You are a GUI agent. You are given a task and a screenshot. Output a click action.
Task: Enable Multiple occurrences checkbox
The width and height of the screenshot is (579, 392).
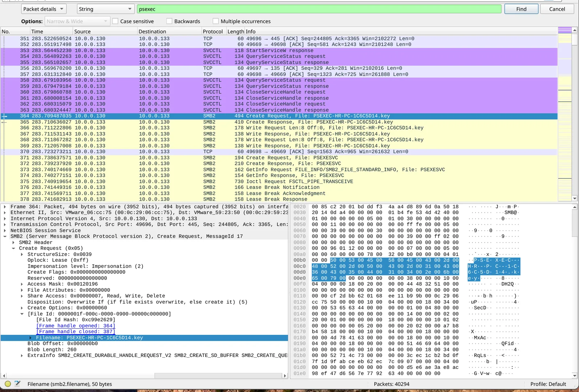216,21
